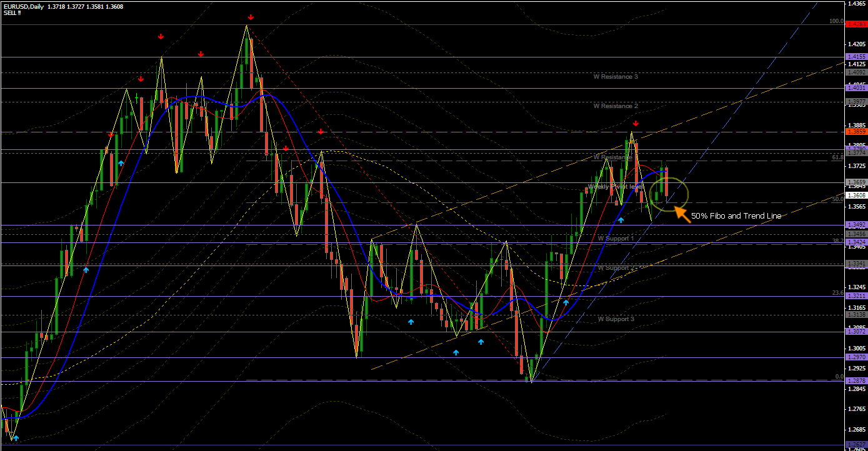
Task: Click the red sell arrow above the highest peak
Action: (251, 17)
